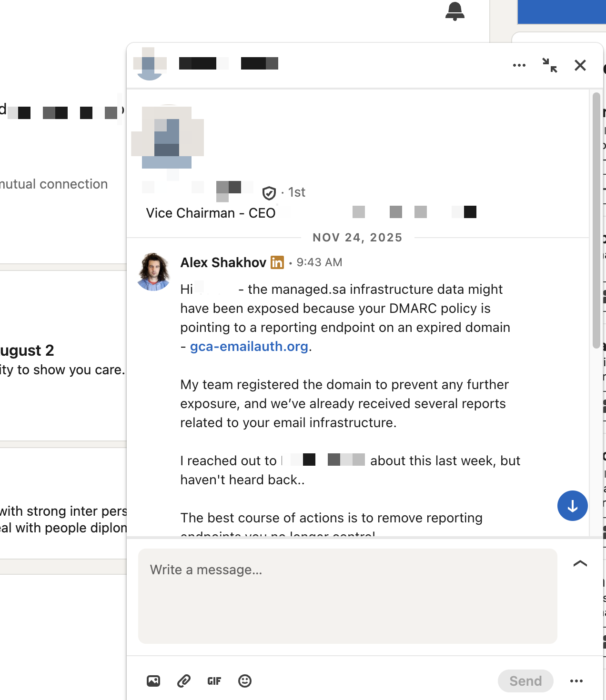Click the verified shield badge next to 1st

(x=269, y=193)
